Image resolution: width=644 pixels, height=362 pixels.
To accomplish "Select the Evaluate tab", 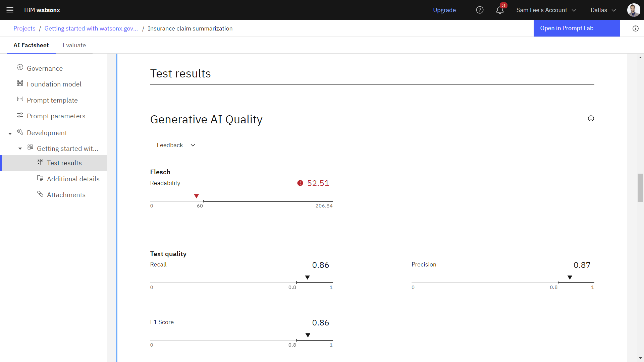I will coord(74,45).
